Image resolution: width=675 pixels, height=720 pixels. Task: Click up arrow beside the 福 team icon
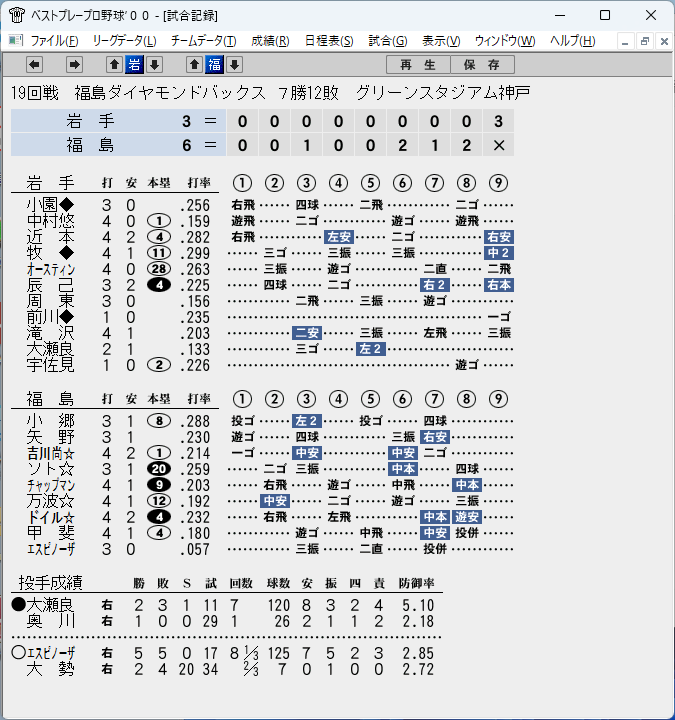[194, 65]
